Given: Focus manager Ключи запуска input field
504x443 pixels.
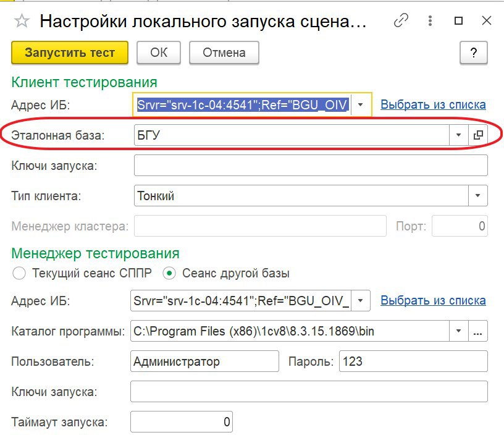Looking at the screenshot, I should coord(309,392).
